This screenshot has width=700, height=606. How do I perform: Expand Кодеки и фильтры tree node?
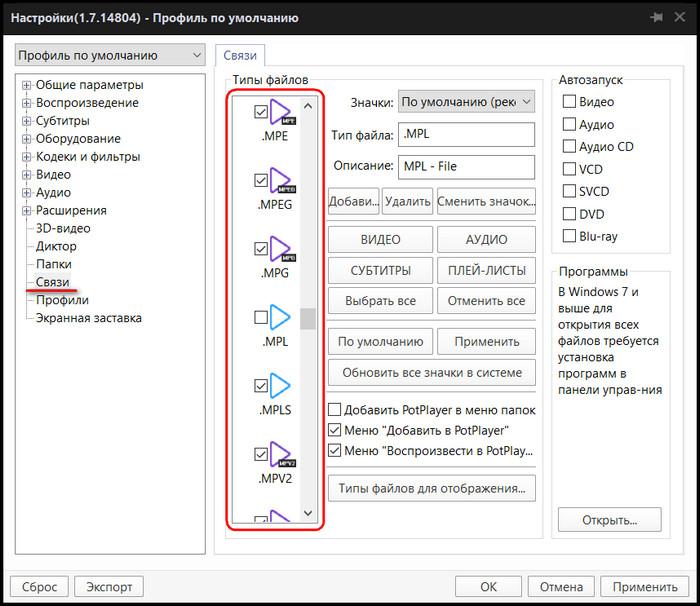tap(26, 157)
